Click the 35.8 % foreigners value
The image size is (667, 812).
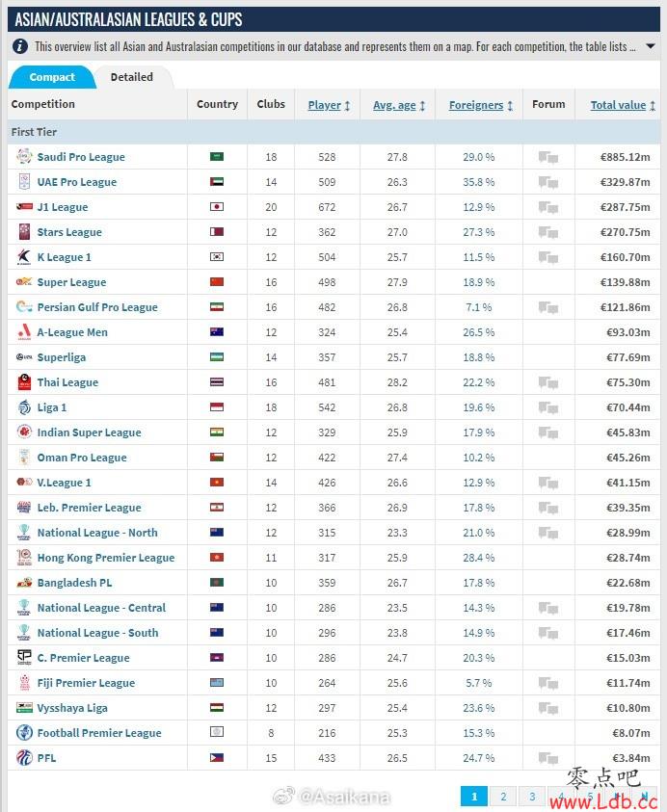tap(478, 182)
